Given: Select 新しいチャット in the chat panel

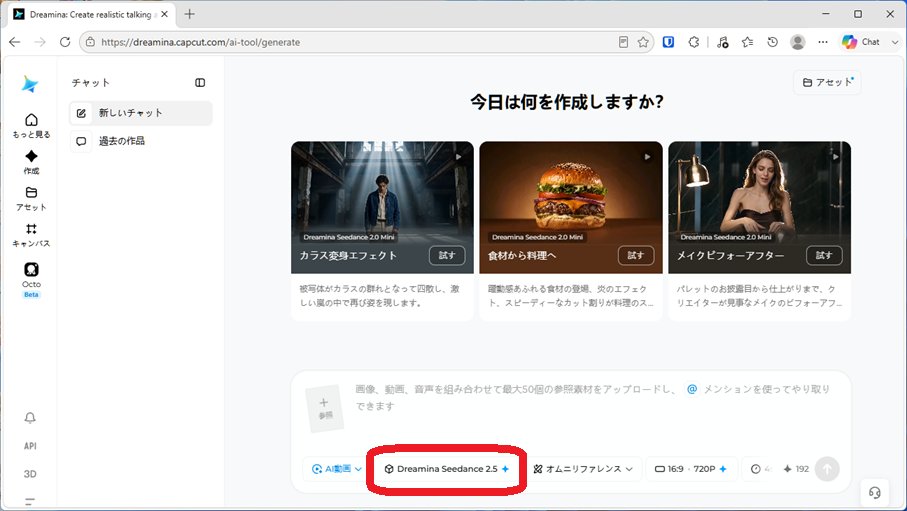Looking at the screenshot, I should 141,113.
